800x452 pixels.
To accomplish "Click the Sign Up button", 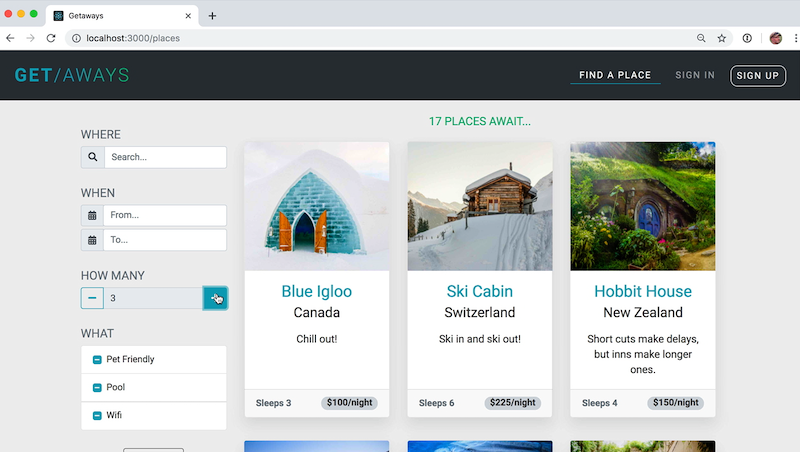I will pos(758,76).
